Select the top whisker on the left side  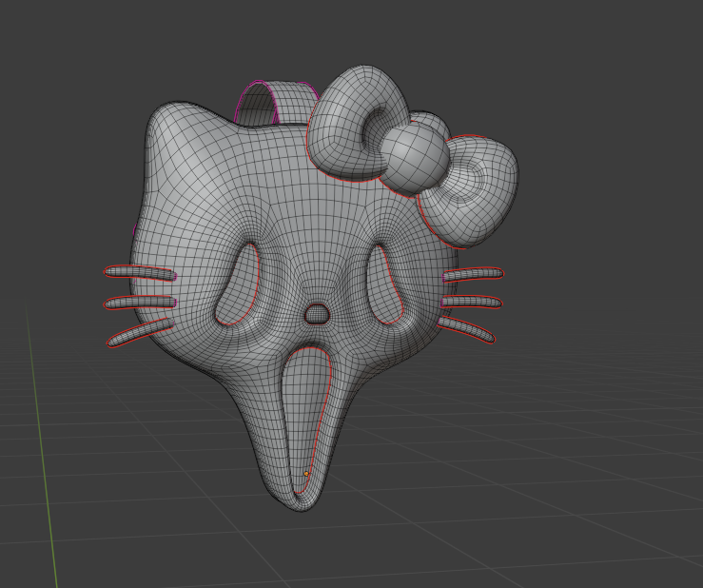(140, 273)
